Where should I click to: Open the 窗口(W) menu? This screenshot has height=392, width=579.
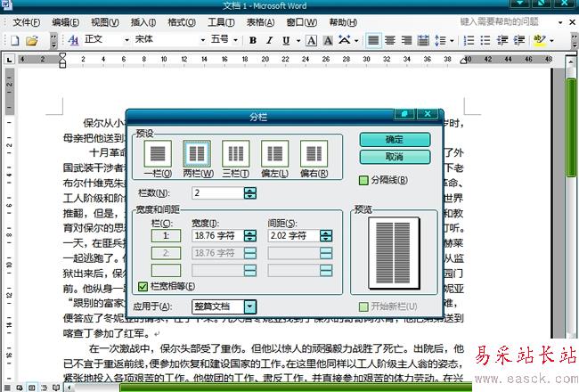tap(302, 22)
